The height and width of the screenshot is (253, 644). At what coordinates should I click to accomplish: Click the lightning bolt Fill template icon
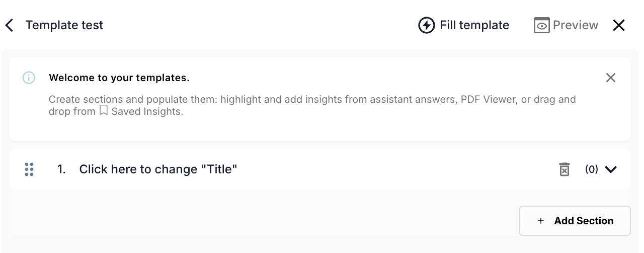pos(427,25)
